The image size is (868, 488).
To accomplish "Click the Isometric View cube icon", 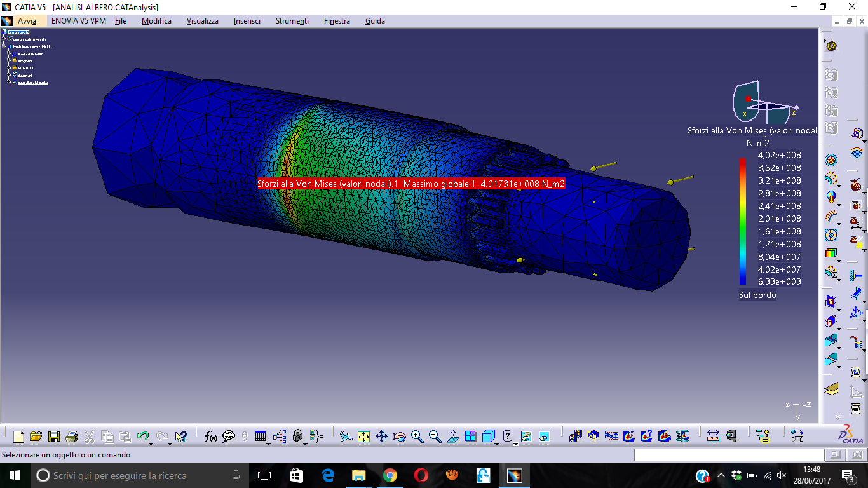I will point(488,437).
